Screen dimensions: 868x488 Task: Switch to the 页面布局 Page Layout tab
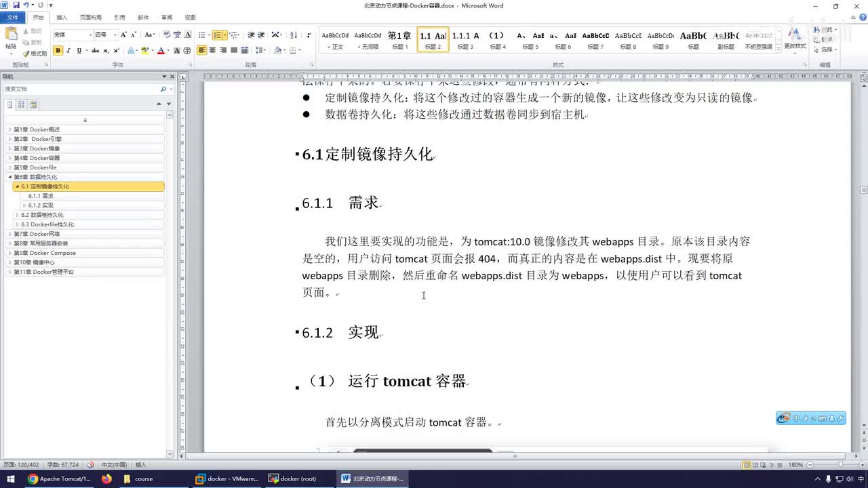91,17
